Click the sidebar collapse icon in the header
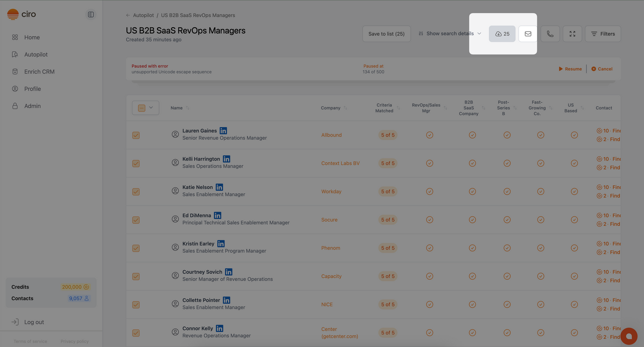This screenshot has width=644, height=347. 90,13
